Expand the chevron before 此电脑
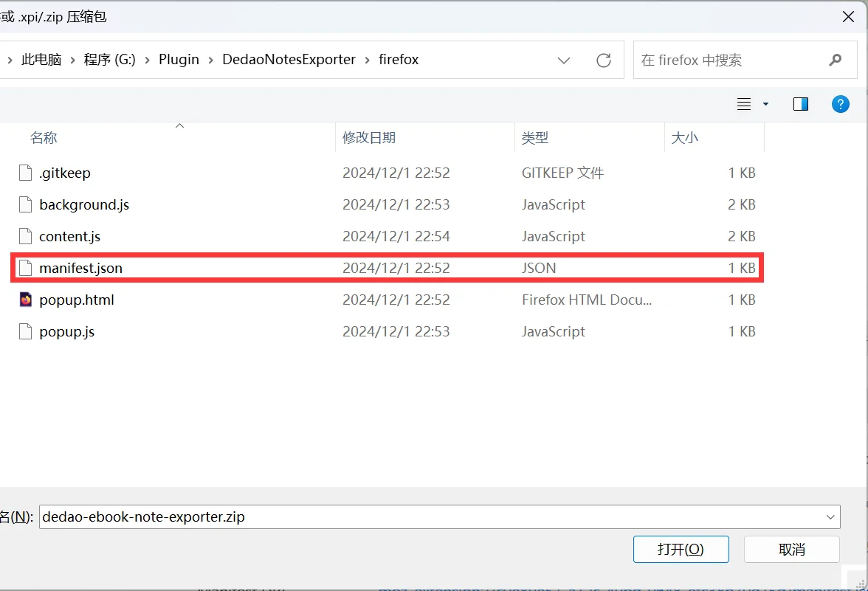The width and height of the screenshot is (868, 591). pos(10,60)
